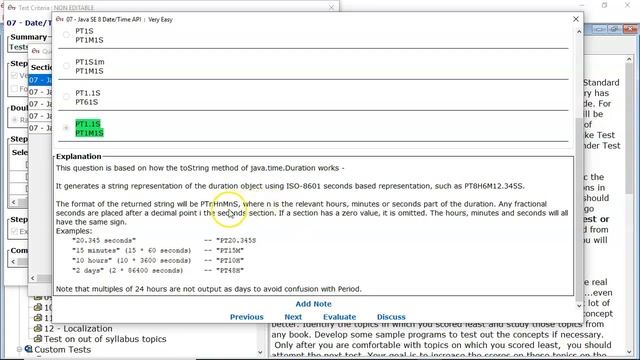Click the "PT48H" example output text
The image size is (640, 360).
click(x=230, y=271)
